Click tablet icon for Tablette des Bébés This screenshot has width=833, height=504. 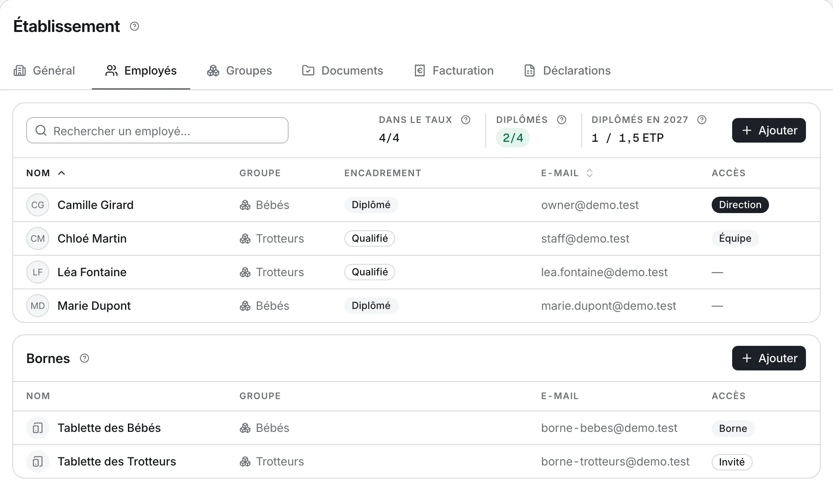click(x=38, y=428)
